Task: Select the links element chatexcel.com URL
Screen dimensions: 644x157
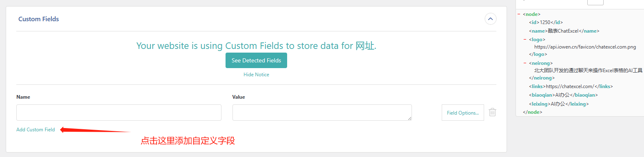Action: [x=571, y=86]
